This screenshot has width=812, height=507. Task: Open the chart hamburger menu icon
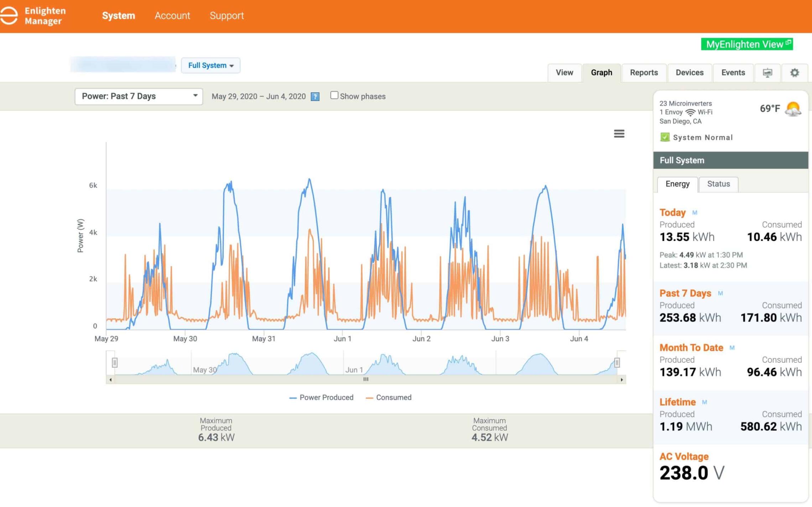[x=619, y=134]
